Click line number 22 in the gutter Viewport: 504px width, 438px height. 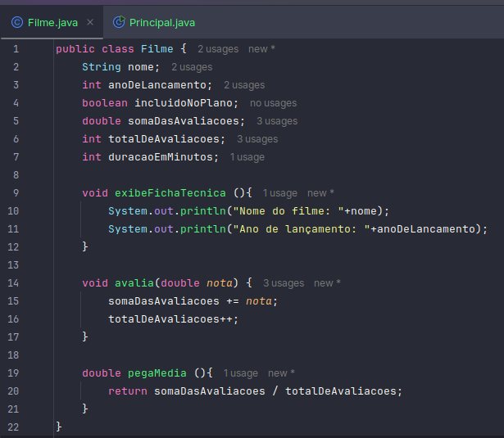[x=13, y=427]
